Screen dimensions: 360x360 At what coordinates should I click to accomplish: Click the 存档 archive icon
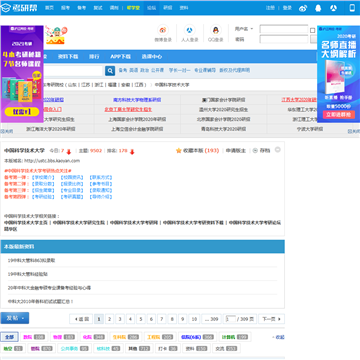(x=255, y=151)
